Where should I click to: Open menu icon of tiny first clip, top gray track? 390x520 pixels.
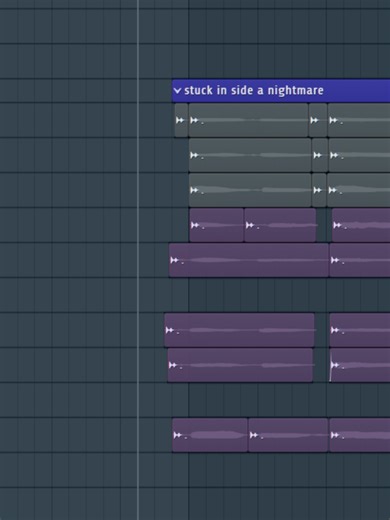[180, 120]
